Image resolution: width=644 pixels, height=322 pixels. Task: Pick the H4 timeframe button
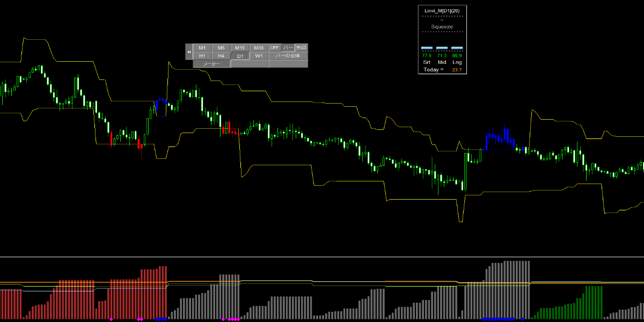click(221, 56)
